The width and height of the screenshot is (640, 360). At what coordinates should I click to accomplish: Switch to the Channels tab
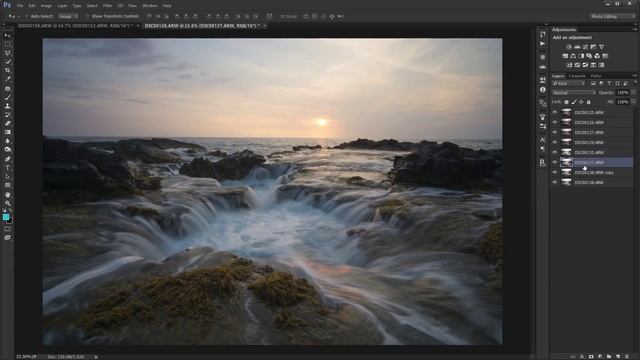point(577,76)
